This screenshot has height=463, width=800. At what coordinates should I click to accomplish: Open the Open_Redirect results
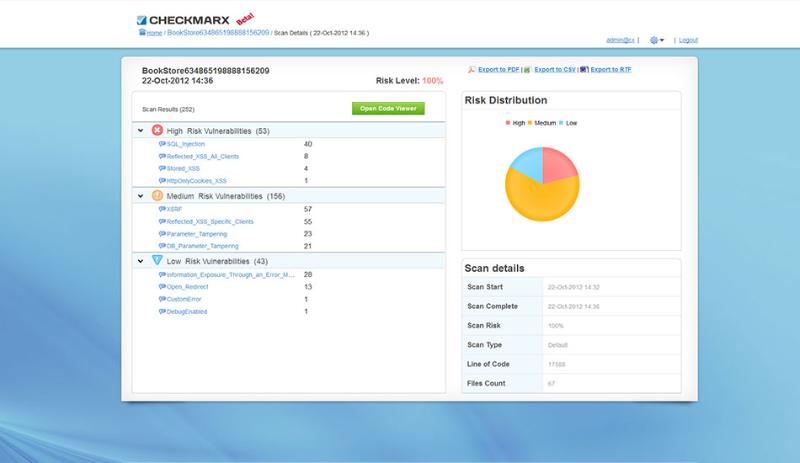pos(187,287)
